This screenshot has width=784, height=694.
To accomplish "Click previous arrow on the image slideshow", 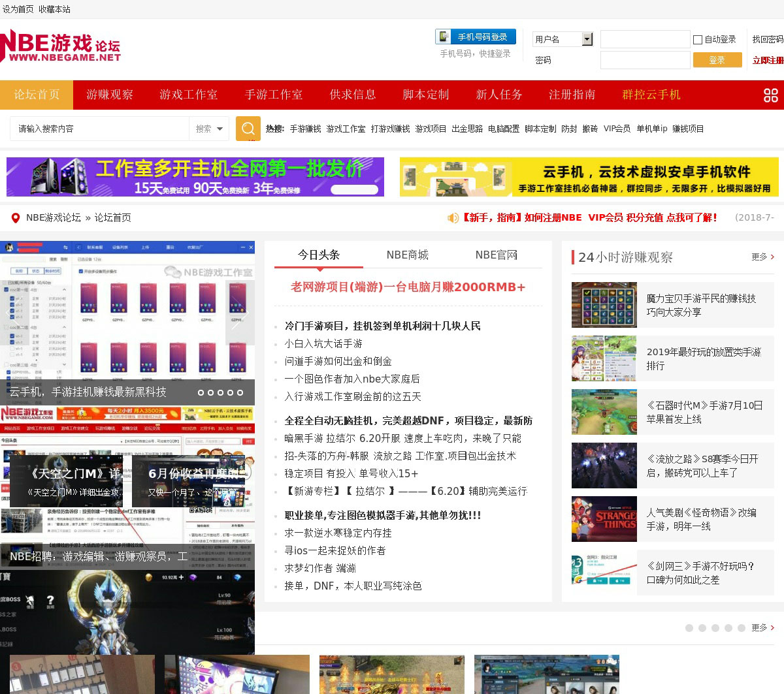I will coord(9,313).
